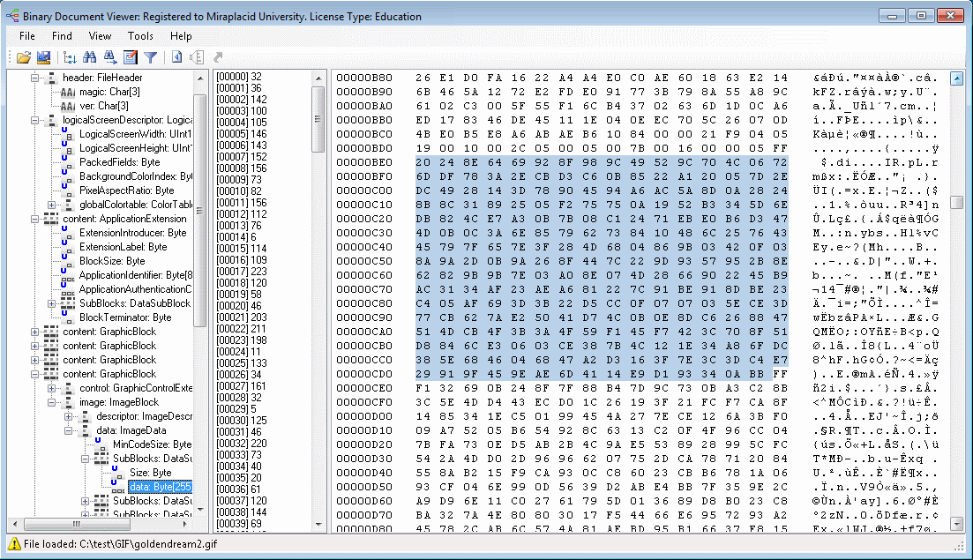Expand the globalColortable node
This screenshot has width=973, height=560.
click(x=51, y=205)
